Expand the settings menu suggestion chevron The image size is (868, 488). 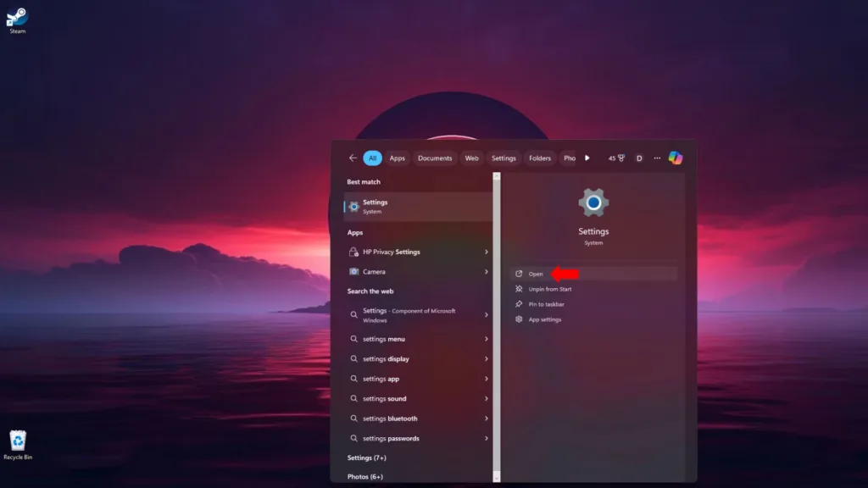pos(486,339)
